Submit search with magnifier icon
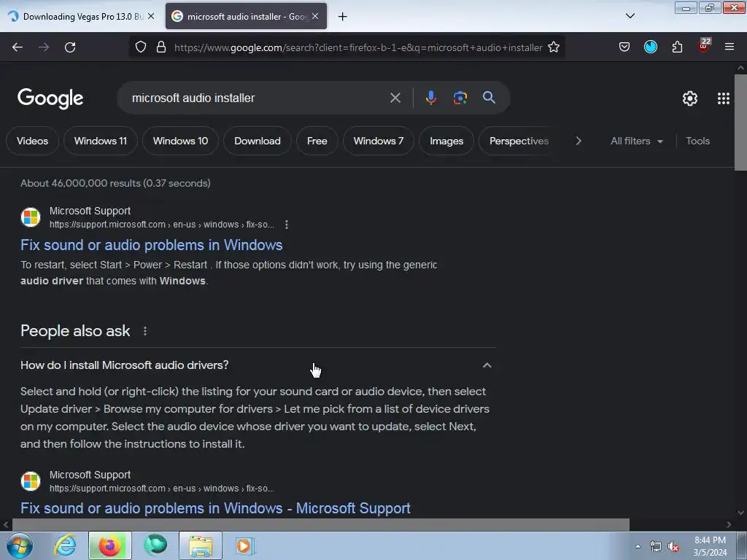The image size is (747, 560). (489, 98)
